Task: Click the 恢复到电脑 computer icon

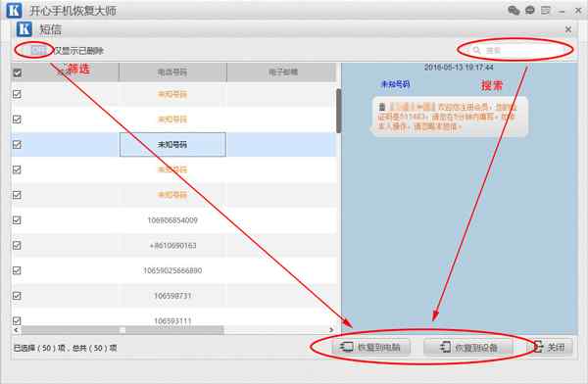Action: [x=346, y=347]
